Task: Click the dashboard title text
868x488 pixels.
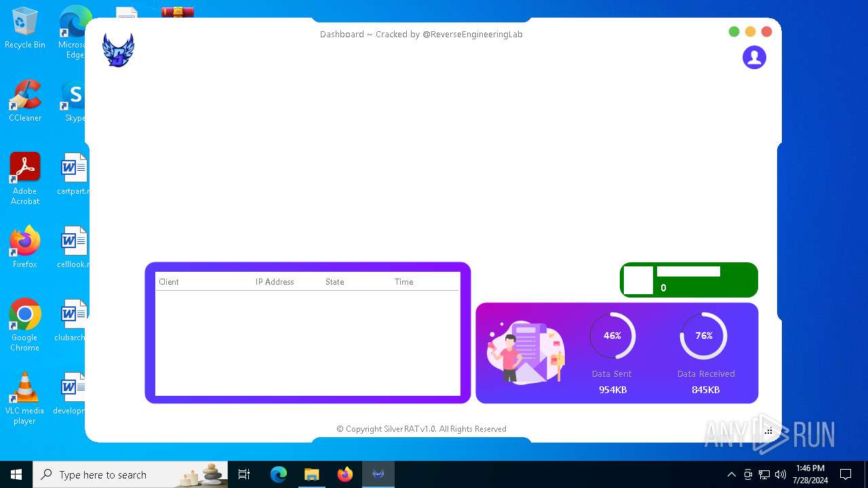Action: tap(421, 34)
